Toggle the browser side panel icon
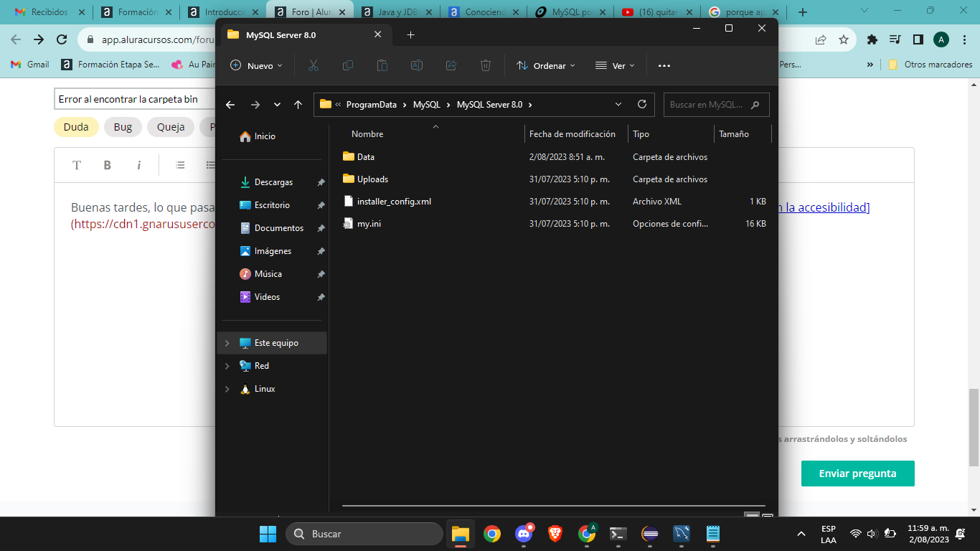The image size is (980, 551). pyautogui.click(x=918, y=40)
